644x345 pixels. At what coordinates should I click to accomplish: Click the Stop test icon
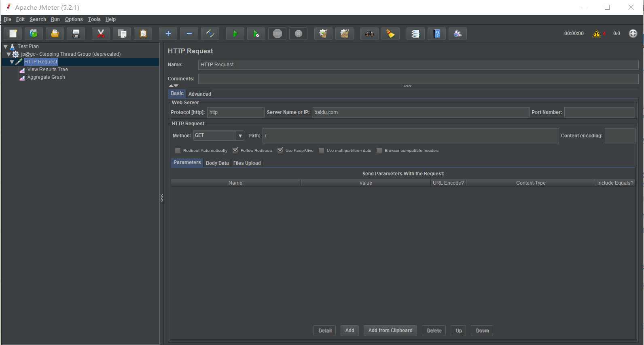point(278,34)
